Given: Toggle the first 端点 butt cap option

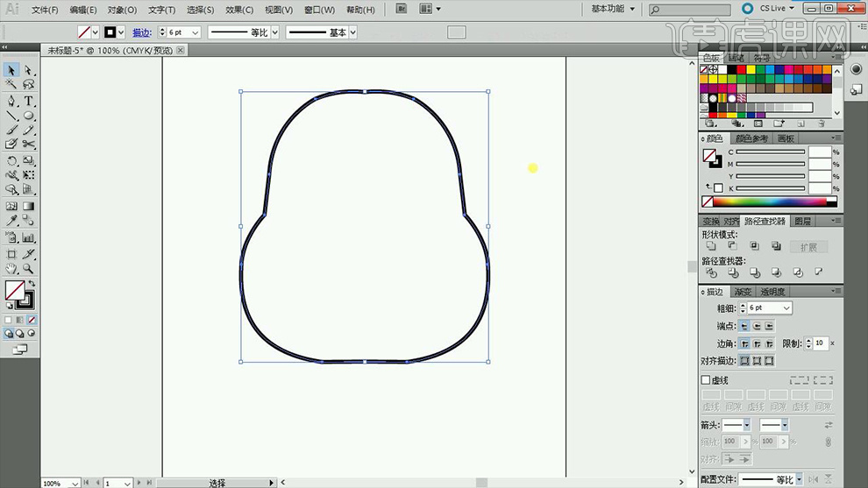Looking at the screenshot, I should (x=744, y=326).
